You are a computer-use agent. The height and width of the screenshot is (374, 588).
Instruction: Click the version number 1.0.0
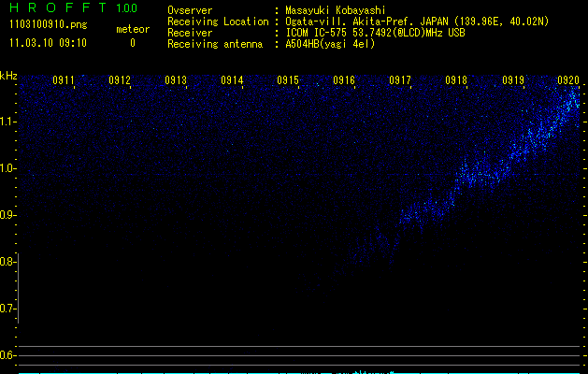(127, 8)
